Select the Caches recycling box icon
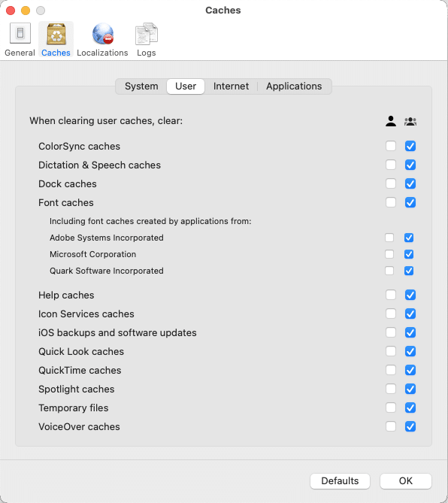The width and height of the screenshot is (448, 503). tap(56, 34)
